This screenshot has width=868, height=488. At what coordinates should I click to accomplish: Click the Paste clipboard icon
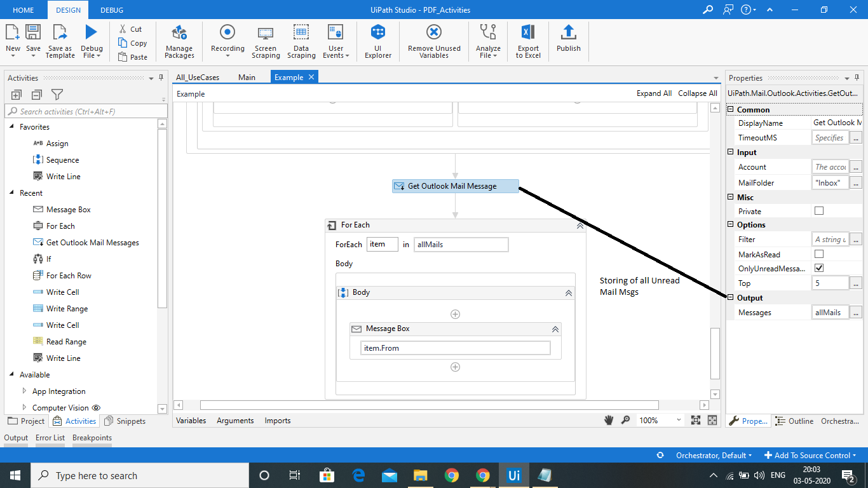pos(123,57)
